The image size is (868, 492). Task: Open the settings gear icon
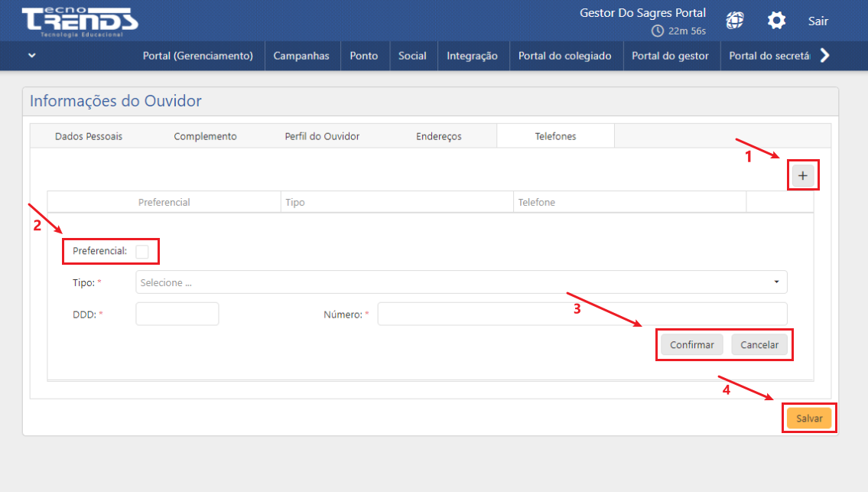pos(776,21)
